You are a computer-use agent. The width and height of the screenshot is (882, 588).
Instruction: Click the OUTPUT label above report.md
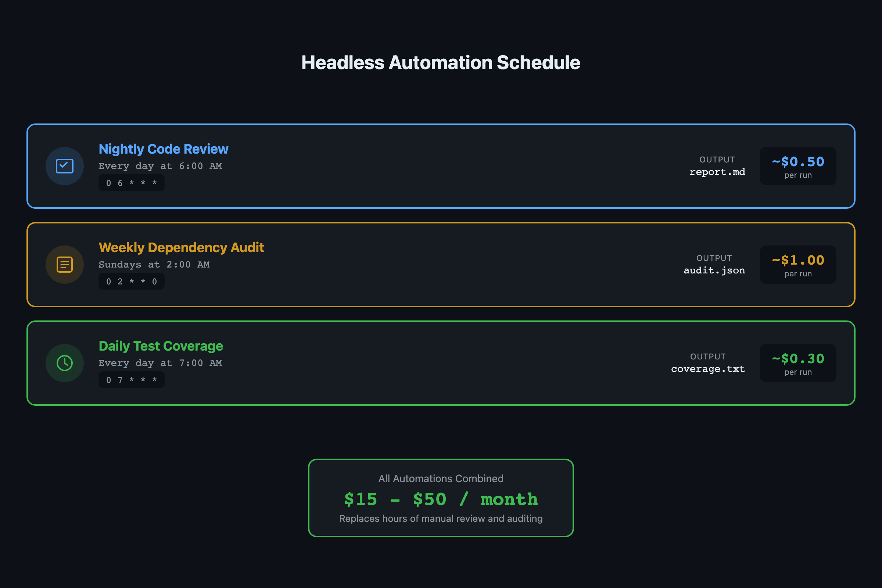[x=717, y=160]
